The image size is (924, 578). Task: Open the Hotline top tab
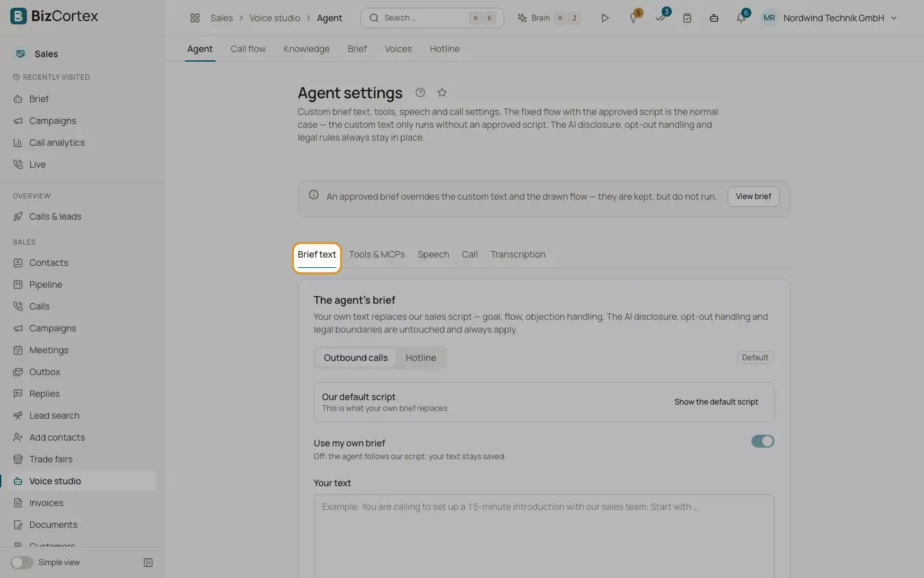(445, 49)
